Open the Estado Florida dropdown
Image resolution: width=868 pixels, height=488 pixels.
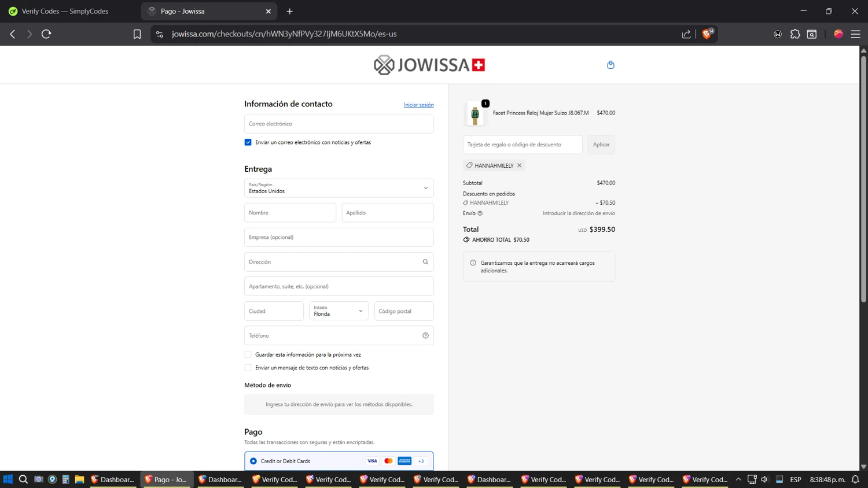pos(339,311)
